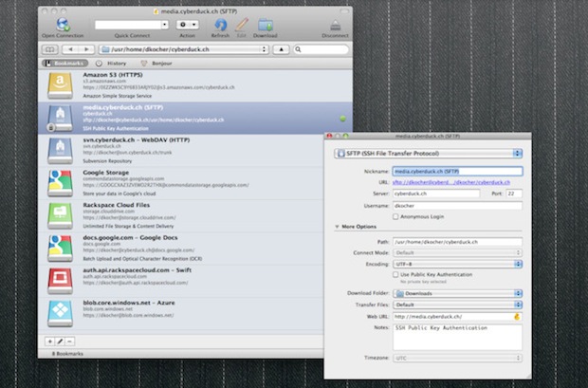Click the Disconnect eject icon
Image resolution: width=588 pixels, height=388 pixels.
(335, 26)
